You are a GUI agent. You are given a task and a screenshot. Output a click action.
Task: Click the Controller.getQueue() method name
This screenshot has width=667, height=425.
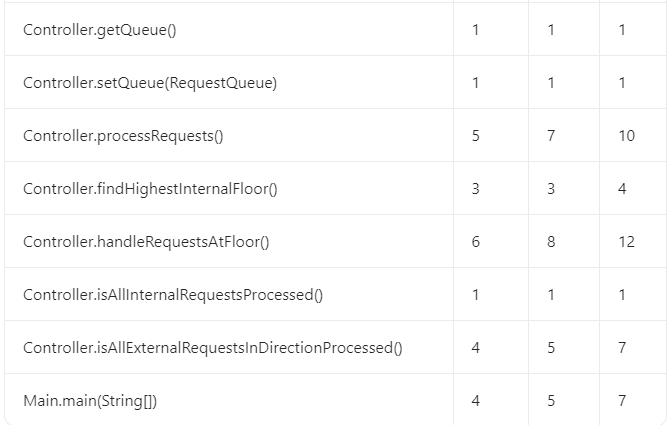99,30
